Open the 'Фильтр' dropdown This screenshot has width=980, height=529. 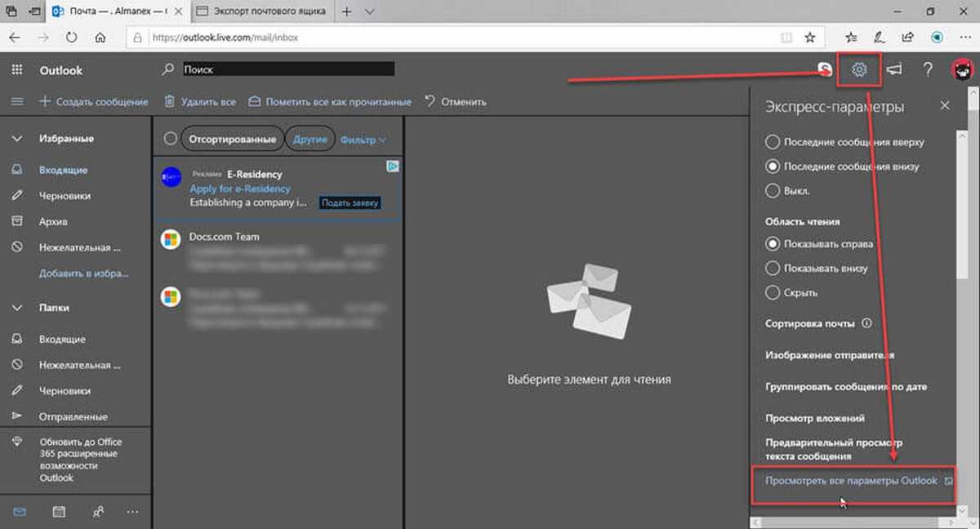click(x=363, y=140)
